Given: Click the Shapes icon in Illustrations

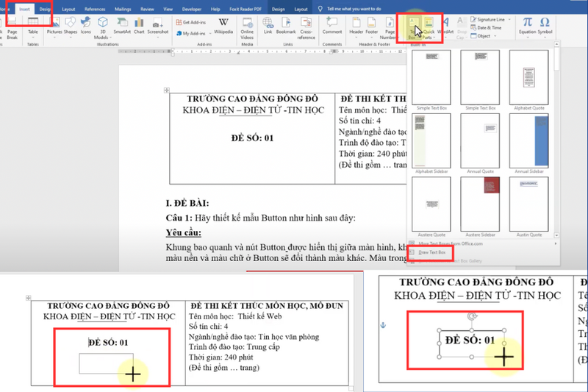Looking at the screenshot, I should [x=71, y=26].
